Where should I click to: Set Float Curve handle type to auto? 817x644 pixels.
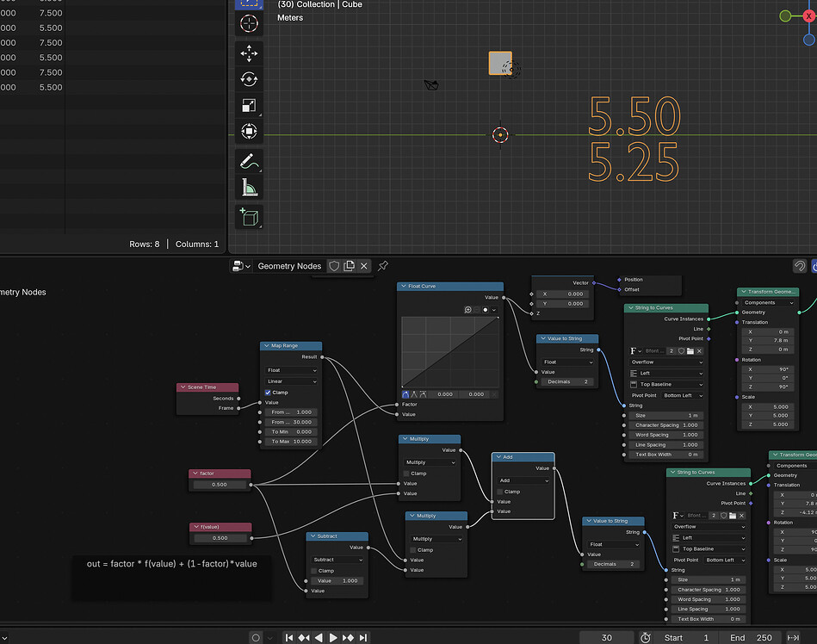pyautogui.click(x=405, y=394)
